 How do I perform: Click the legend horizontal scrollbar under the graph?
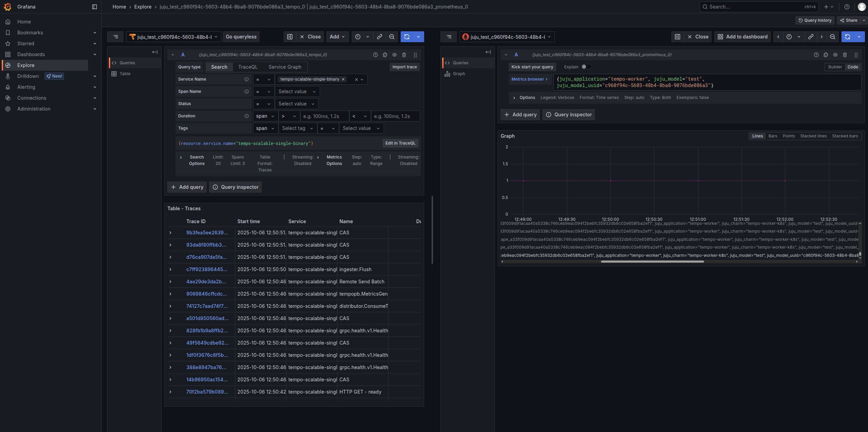coord(652,262)
